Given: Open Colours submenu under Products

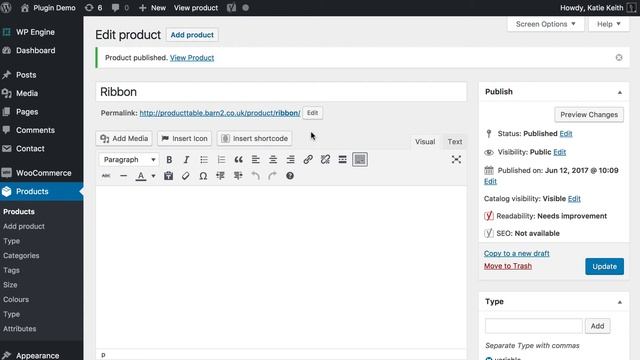Looking at the screenshot, I should point(16,300).
